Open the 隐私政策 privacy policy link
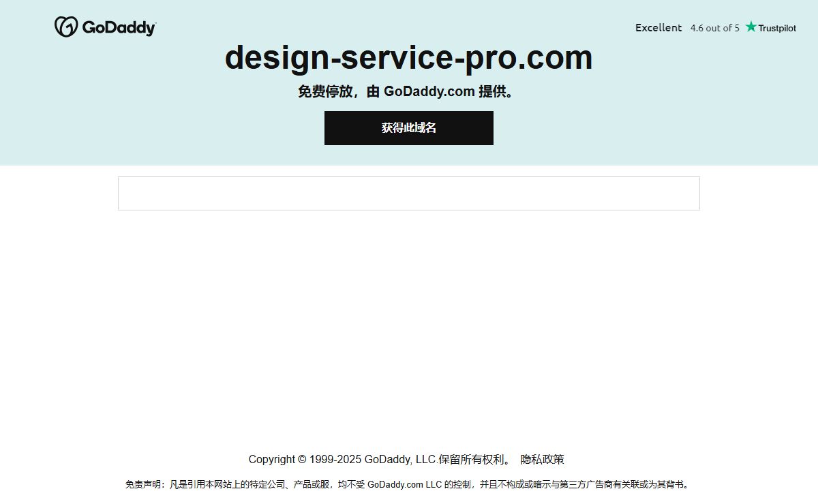The width and height of the screenshot is (818, 504). pos(542,460)
